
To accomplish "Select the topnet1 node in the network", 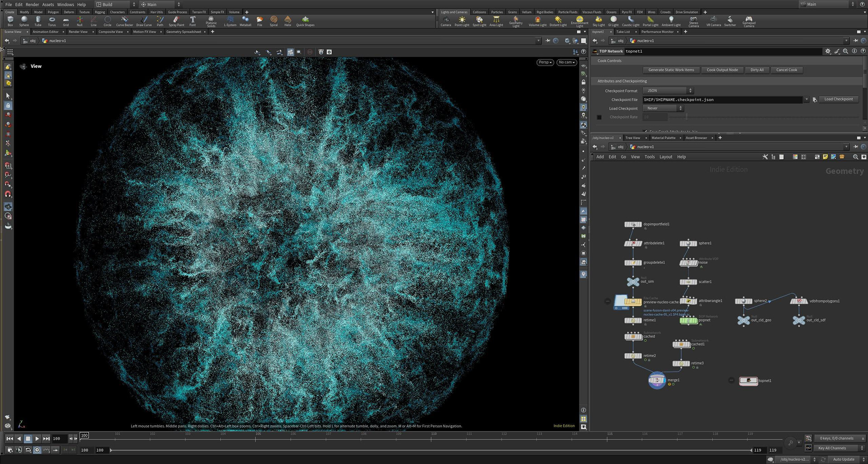I will [748, 381].
